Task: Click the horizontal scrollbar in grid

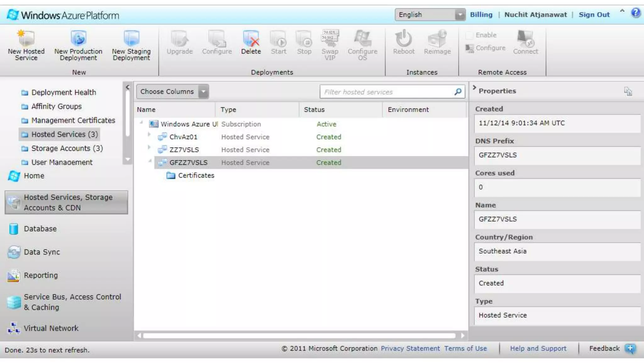Action: 299,336
